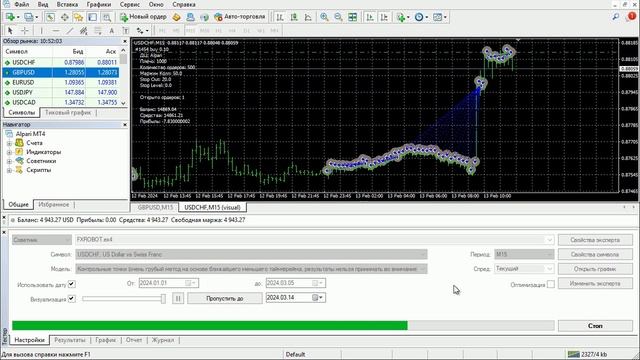
Task: Select the Text Label tool
Action: 126,31
